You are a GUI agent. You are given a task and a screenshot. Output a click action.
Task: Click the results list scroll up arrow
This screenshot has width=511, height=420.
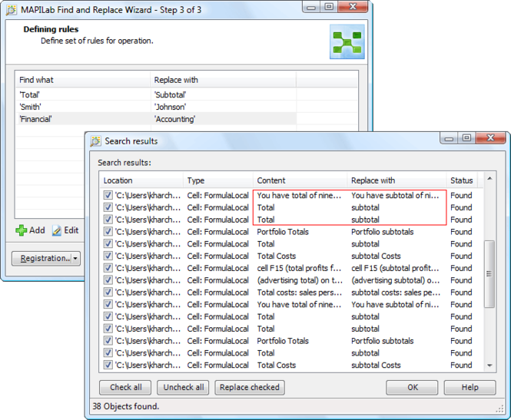pyautogui.click(x=489, y=178)
